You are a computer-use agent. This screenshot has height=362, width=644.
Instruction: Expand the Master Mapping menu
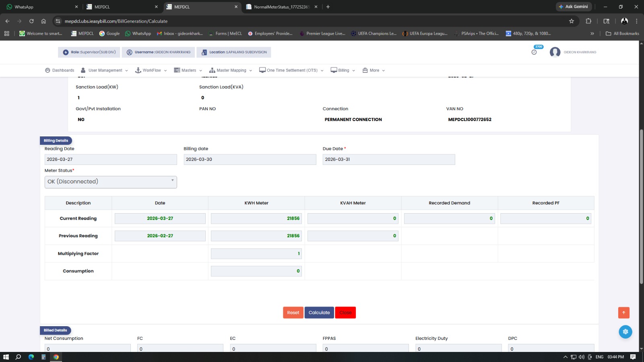[231, 70]
